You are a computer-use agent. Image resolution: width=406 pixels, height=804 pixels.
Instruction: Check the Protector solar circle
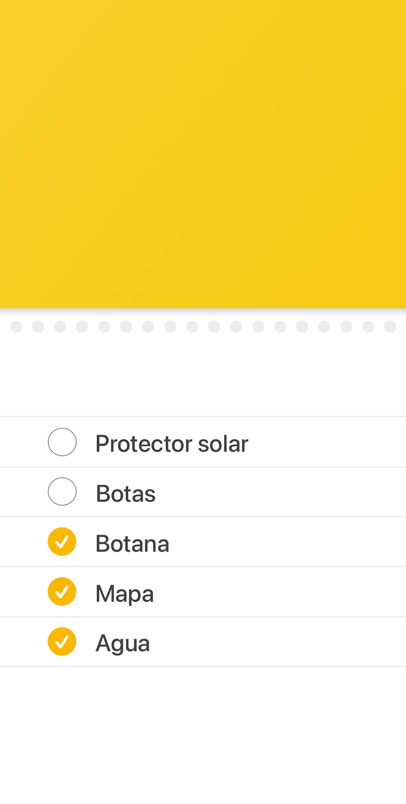[x=62, y=442]
